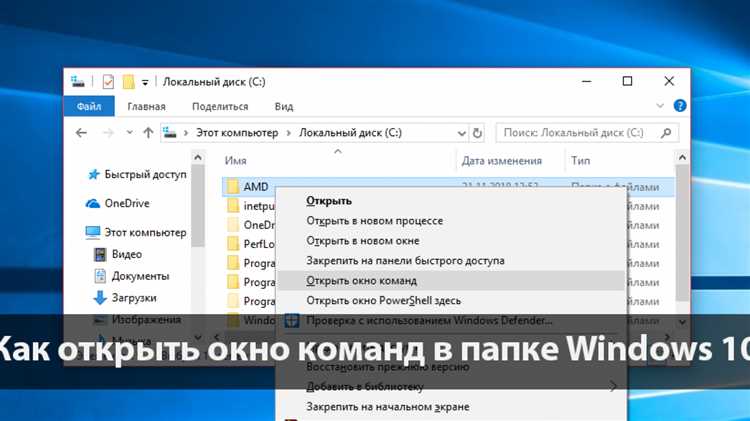The width and height of the screenshot is (750, 421).
Task: Click the Загрузки download arrow icon
Action: click(x=99, y=298)
